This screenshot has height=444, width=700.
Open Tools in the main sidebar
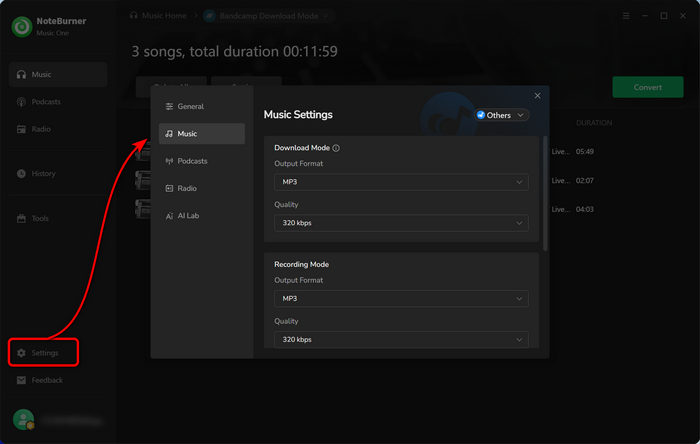[58, 218]
